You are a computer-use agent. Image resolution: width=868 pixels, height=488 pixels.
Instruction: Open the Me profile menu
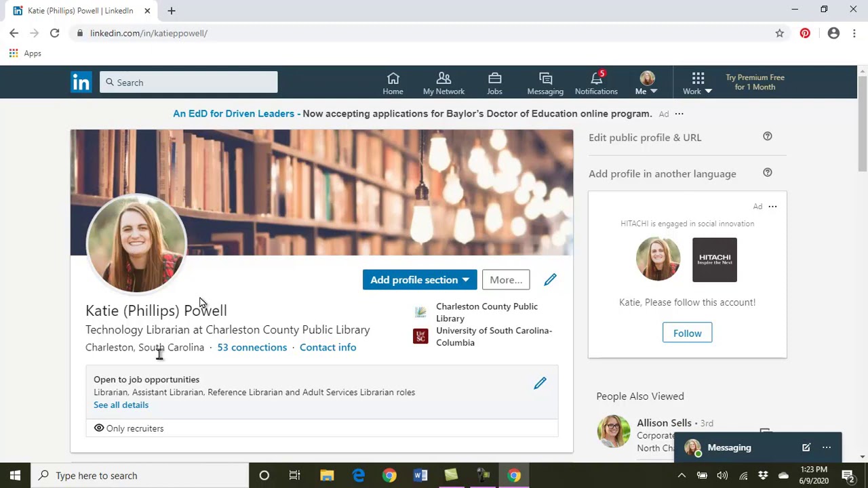click(646, 83)
